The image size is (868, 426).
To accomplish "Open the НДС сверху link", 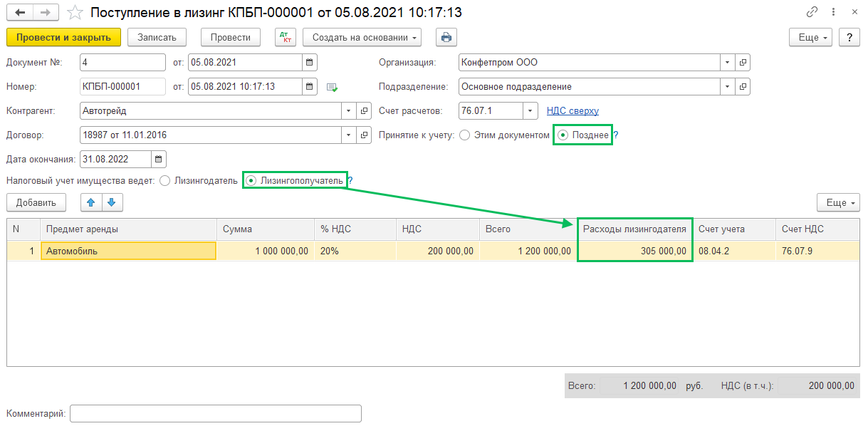I will point(572,110).
